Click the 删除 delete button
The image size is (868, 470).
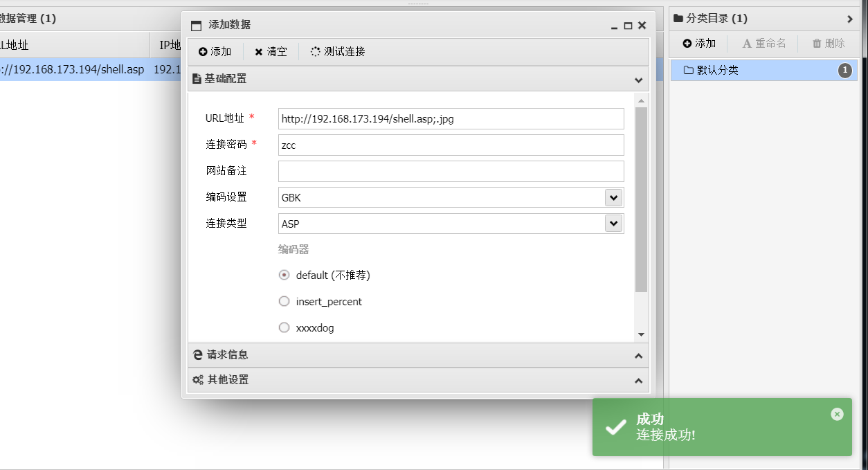[x=829, y=43]
